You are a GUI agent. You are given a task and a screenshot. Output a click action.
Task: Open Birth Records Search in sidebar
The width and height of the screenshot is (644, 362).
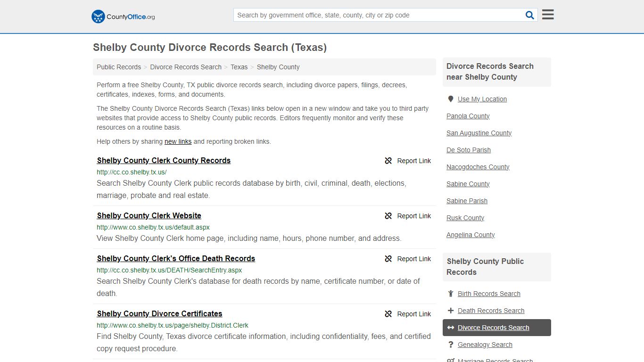point(489,294)
